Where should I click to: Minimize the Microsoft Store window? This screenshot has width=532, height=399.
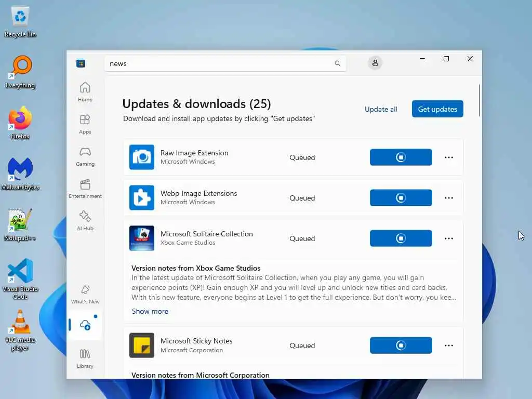pyautogui.click(x=422, y=59)
